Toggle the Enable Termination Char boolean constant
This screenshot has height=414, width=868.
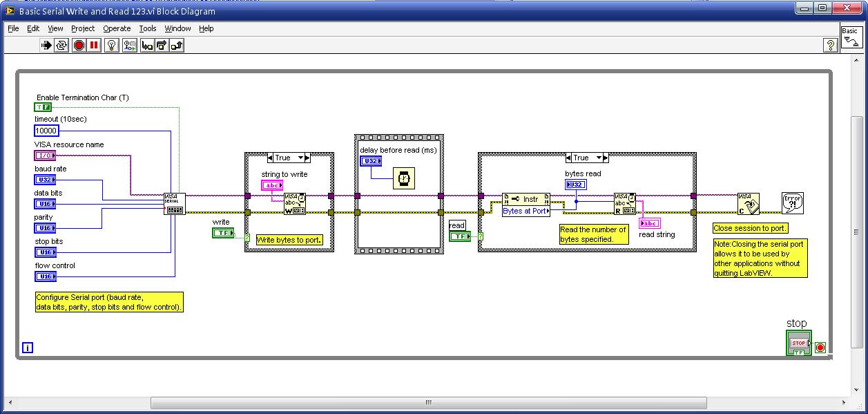tap(43, 107)
